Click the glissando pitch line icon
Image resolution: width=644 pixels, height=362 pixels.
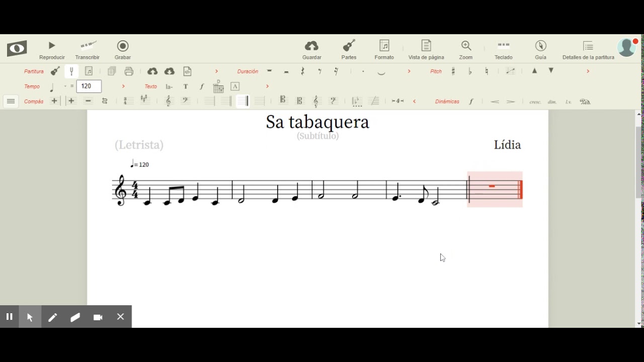510,71
